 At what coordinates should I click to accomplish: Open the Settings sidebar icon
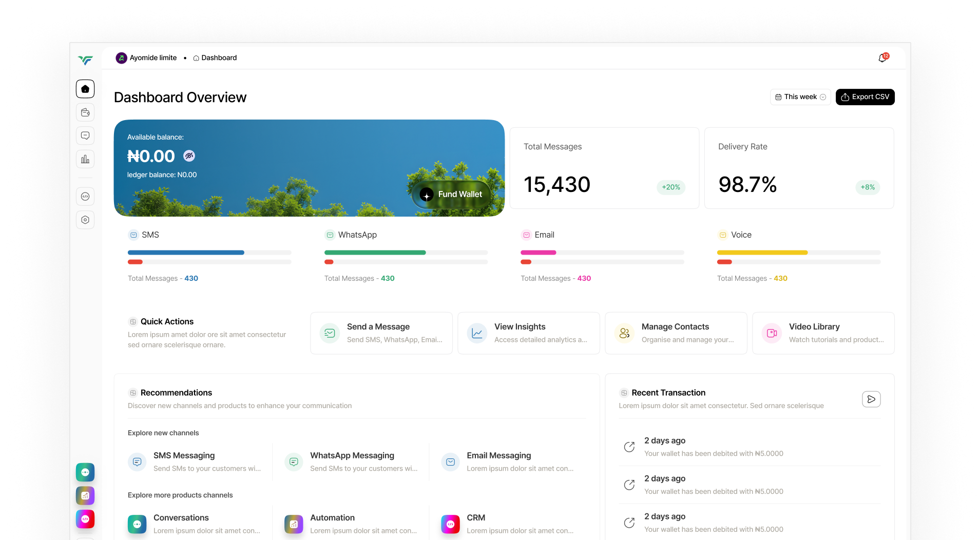click(85, 220)
